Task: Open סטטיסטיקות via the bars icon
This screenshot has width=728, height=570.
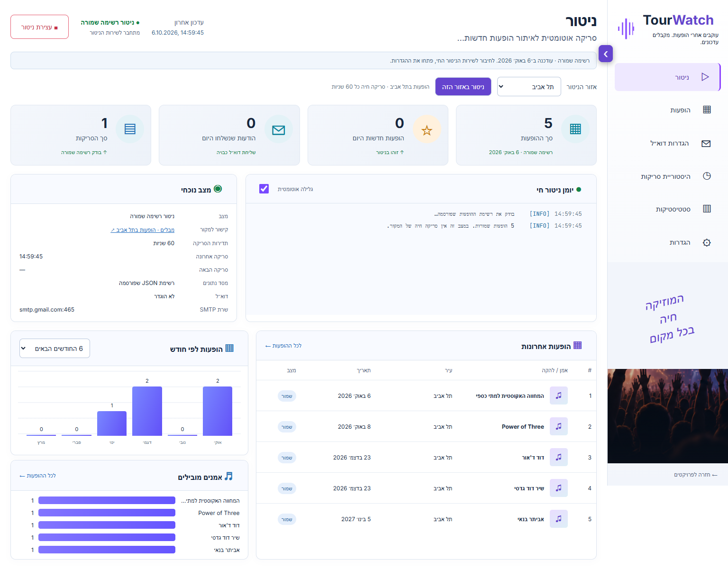Action: click(x=707, y=209)
